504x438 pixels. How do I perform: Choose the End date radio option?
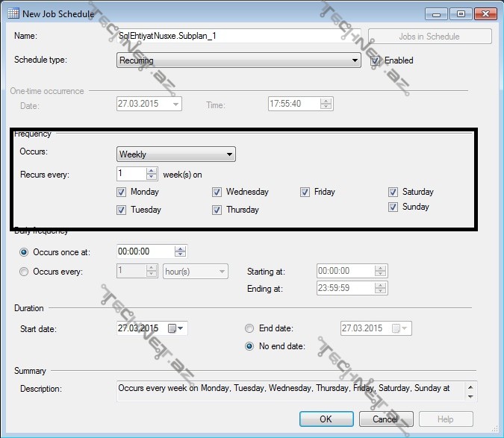249,328
